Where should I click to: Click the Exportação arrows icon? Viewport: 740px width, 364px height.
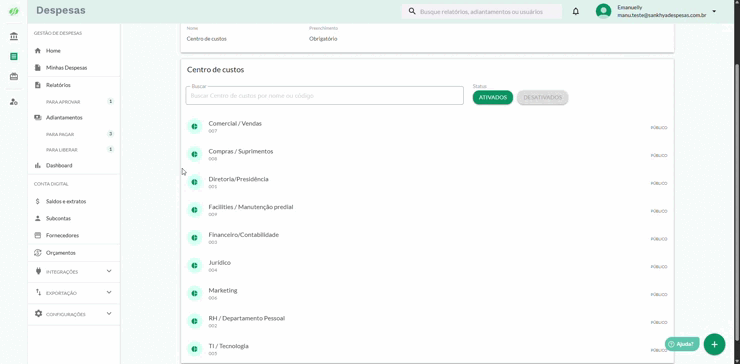tap(38, 293)
